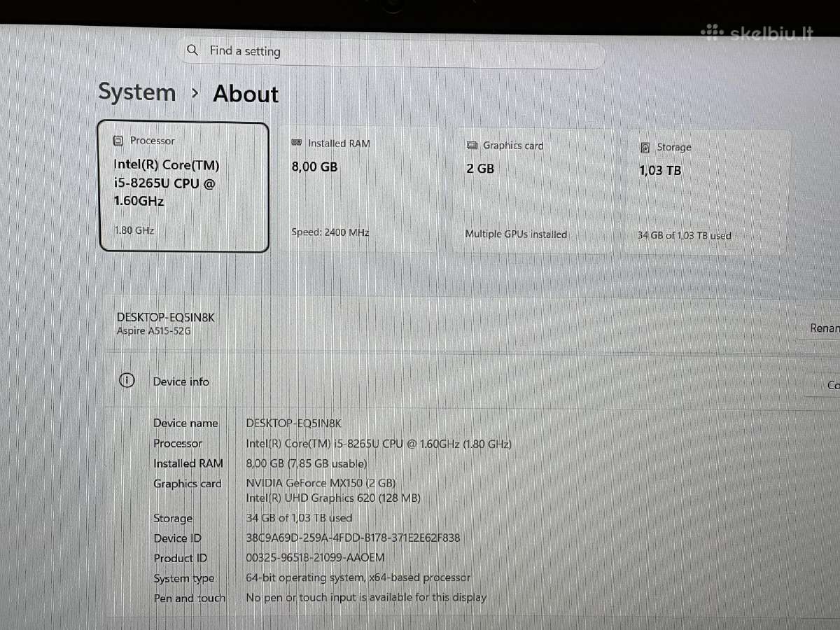Select the Processor info card
This screenshot has width=840, height=630.
click(183, 187)
